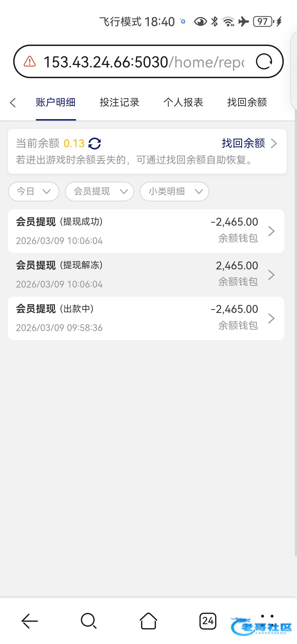Open the 提现解冻 record details
This screenshot has width=297, height=644.
pos(146,275)
